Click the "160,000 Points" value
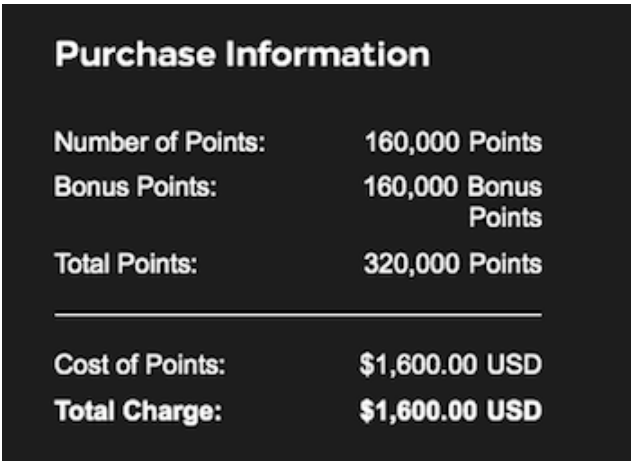 [453, 142]
